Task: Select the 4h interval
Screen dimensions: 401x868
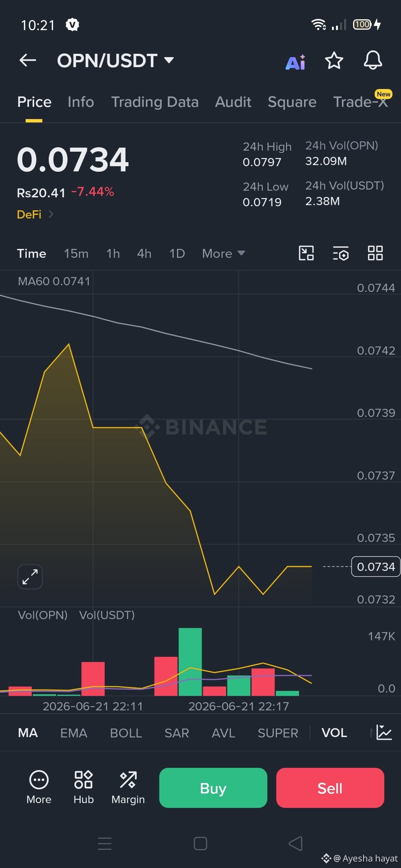Action: click(144, 254)
